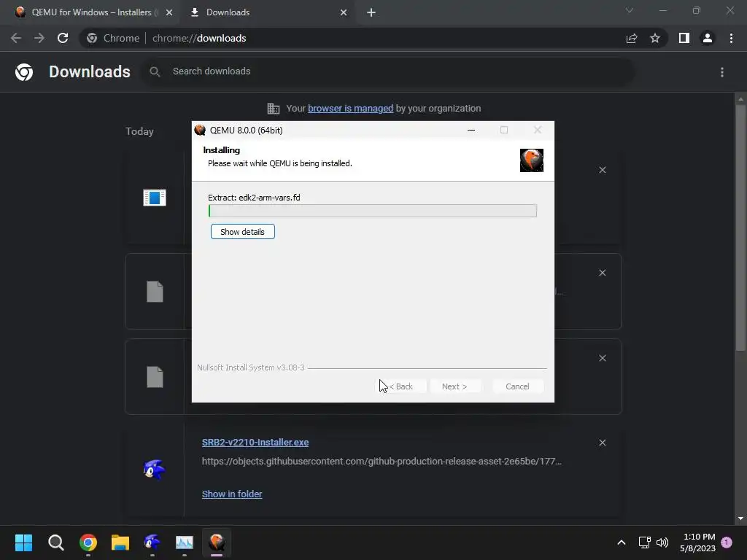The image size is (747, 560).
Task: Go back in Chrome
Action: coord(16,38)
